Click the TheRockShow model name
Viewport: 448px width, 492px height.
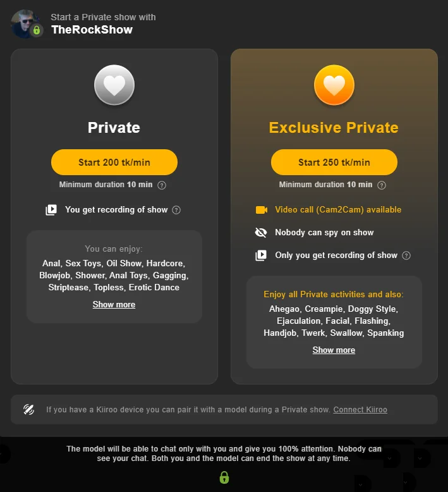point(92,30)
